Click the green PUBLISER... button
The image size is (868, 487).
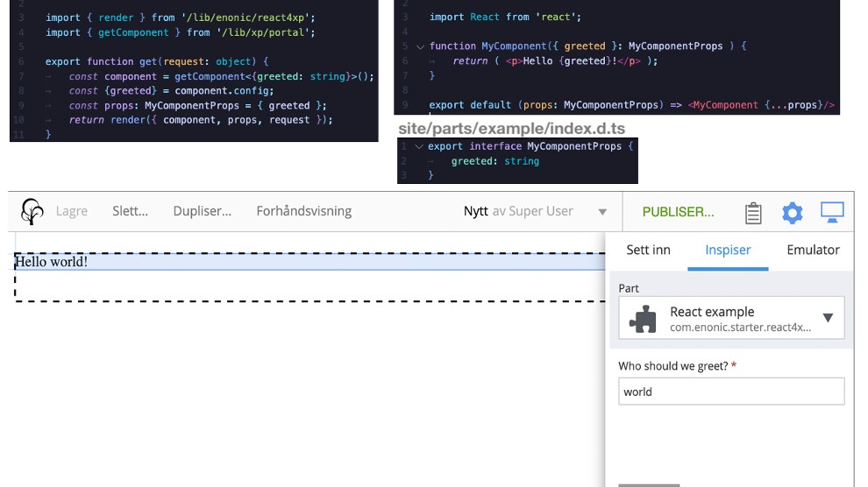pyautogui.click(x=678, y=212)
